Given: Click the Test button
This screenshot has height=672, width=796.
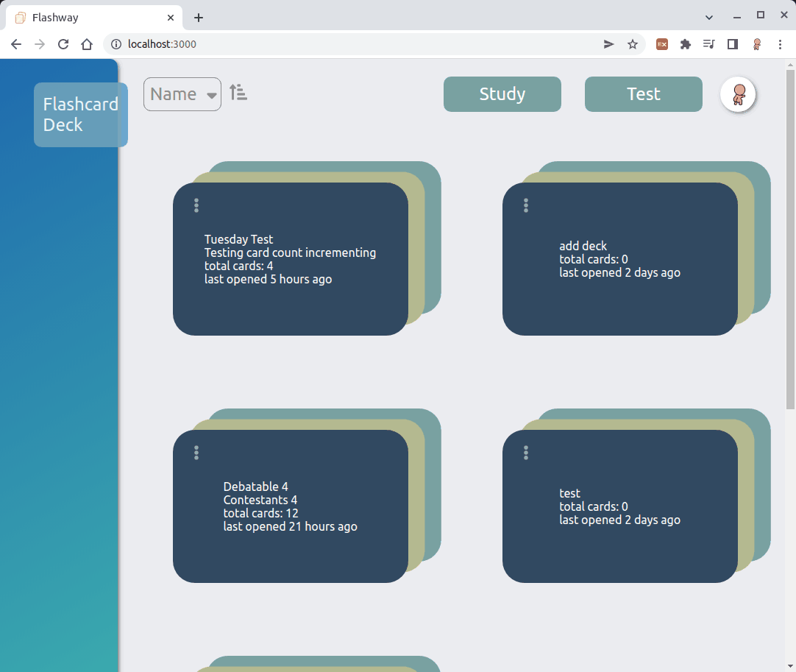Looking at the screenshot, I should 643,94.
